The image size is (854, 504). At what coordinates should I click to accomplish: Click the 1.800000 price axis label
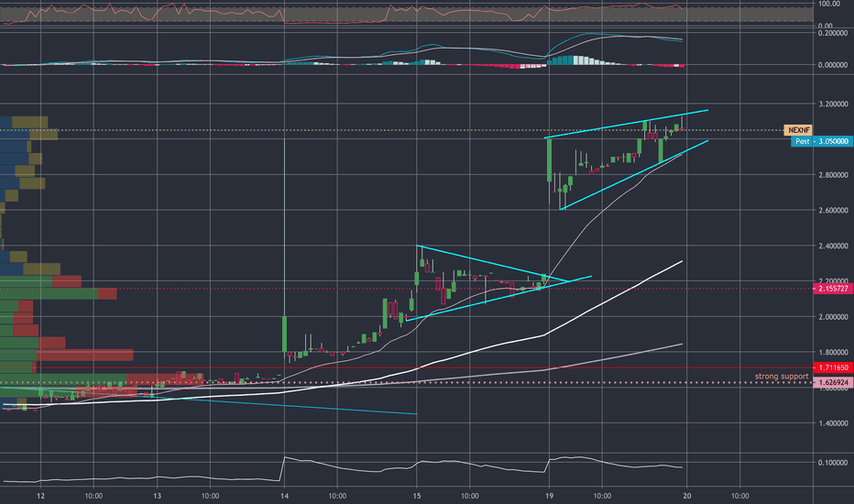click(833, 352)
